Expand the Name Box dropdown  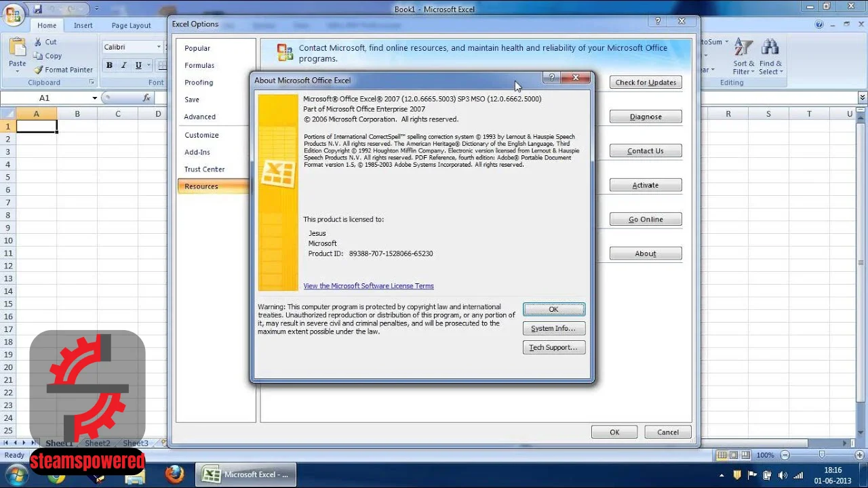coord(95,98)
